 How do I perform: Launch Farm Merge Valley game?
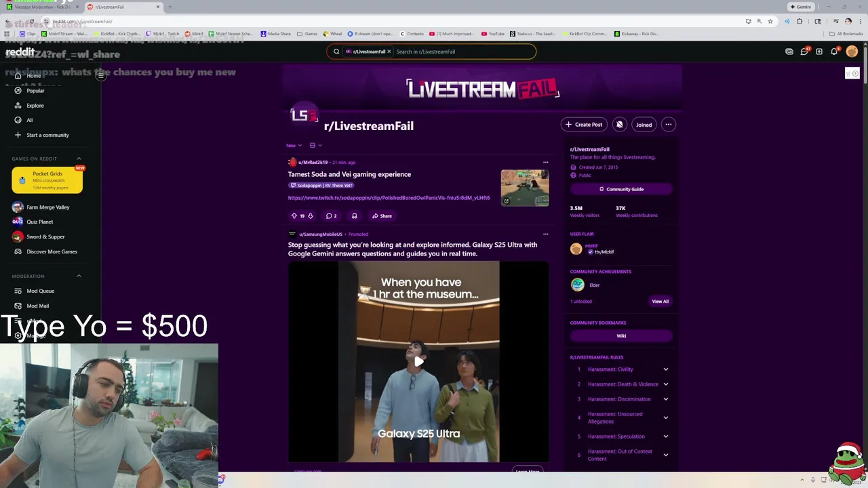(x=47, y=207)
